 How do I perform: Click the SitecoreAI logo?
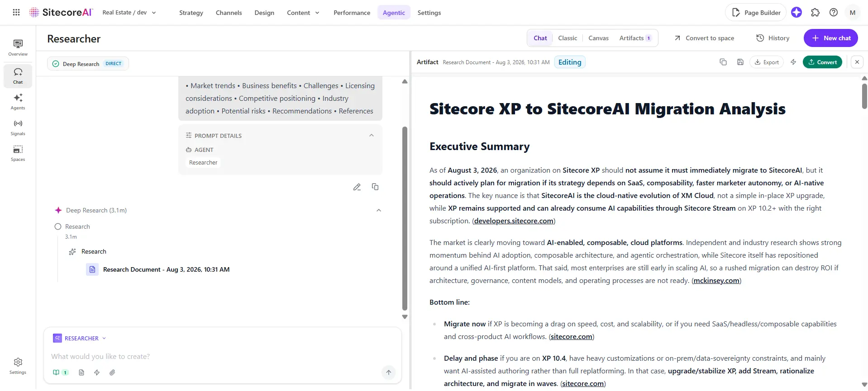pyautogui.click(x=61, y=12)
